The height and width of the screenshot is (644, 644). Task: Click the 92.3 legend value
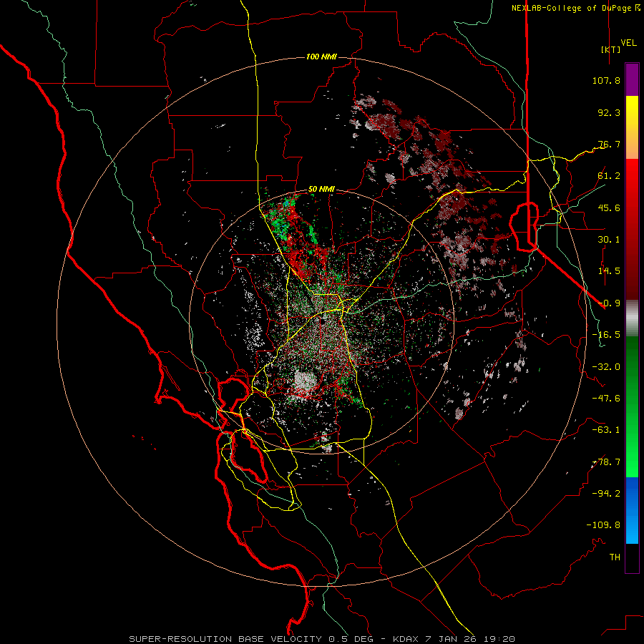(609, 112)
